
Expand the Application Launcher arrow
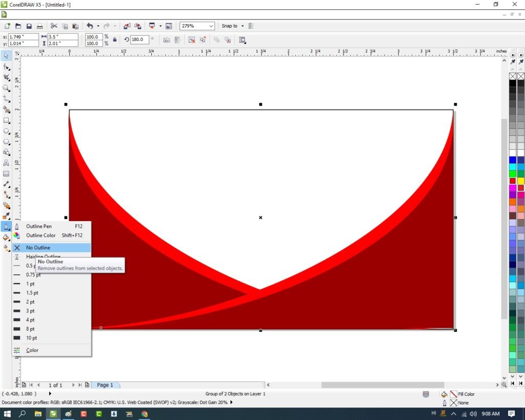click(x=160, y=26)
